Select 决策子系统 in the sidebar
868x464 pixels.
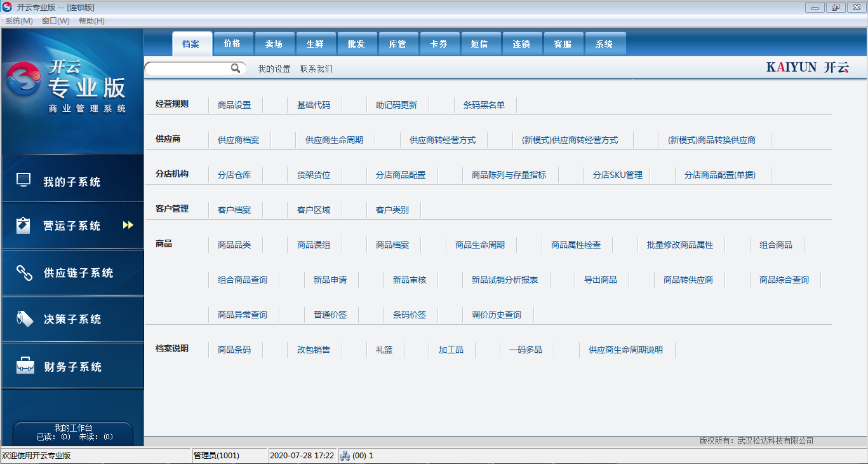(x=72, y=318)
